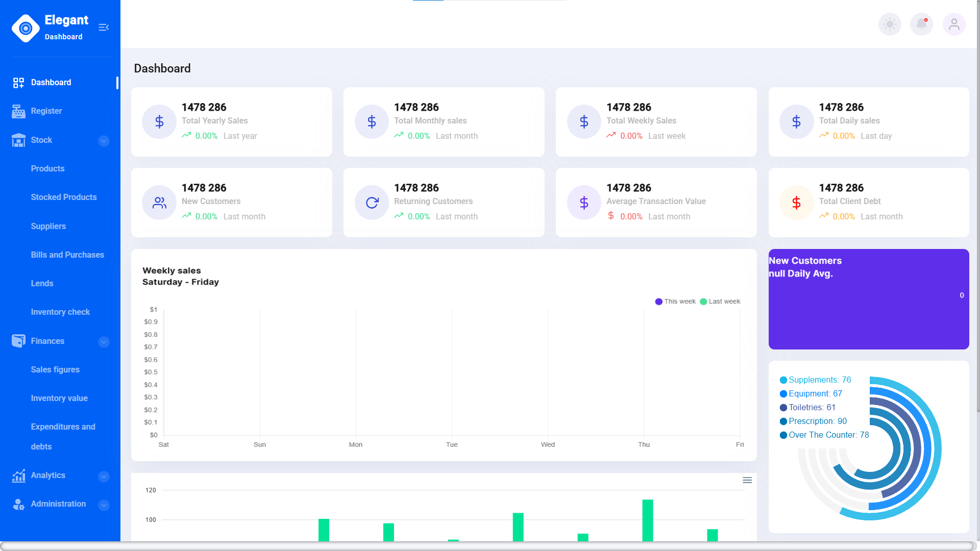The height and width of the screenshot is (551, 980).
Task: Toggle light/dark theme with sun button
Action: (x=890, y=24)
